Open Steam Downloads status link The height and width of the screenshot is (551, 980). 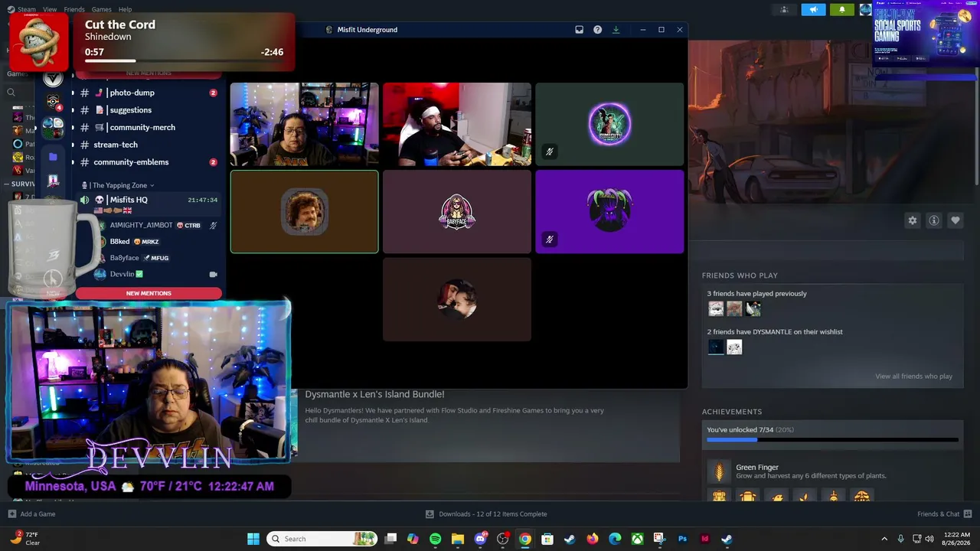[487, 514]
